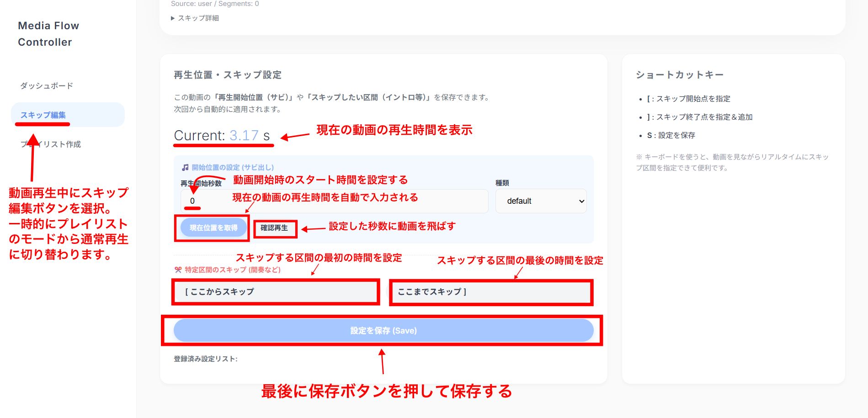Select default in the 種類 combo box
Viewport: 868px width, 418px height.
click(x=540, y=201)
